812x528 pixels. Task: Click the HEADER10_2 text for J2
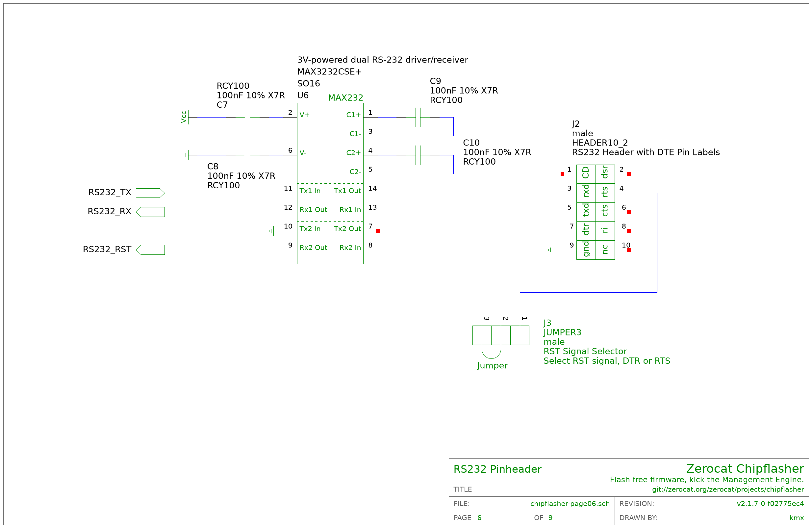pos(600,143)
